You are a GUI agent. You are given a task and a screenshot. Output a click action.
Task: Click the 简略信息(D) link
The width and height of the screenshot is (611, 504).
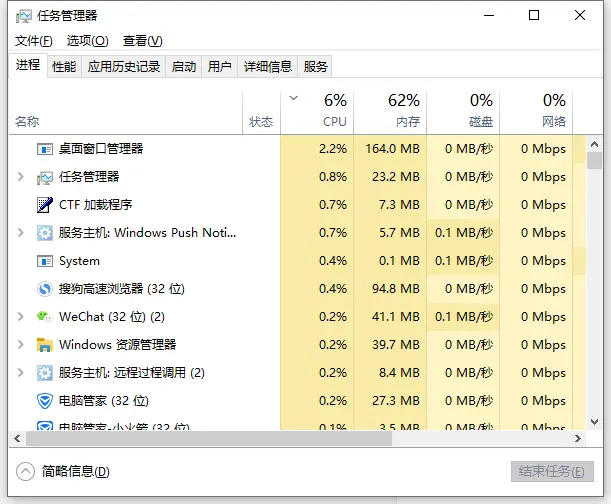pyautogui.click(x=76, y=472)
